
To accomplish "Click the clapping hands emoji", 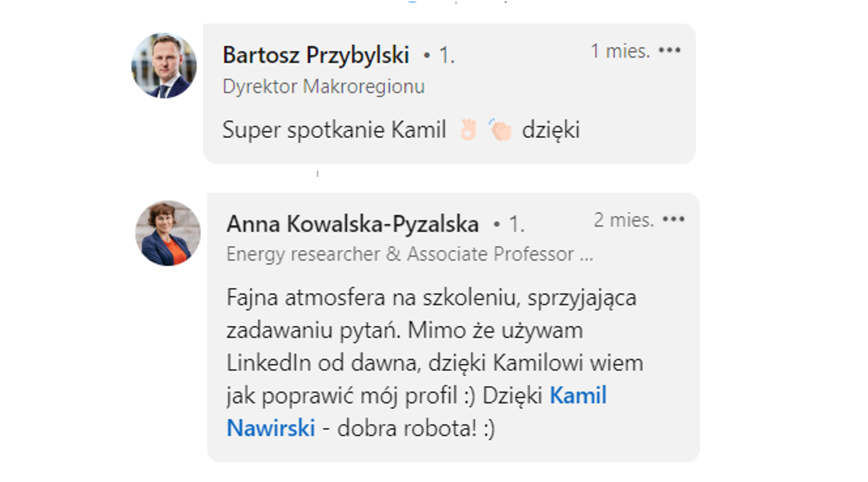I will [x=500, y=129].
